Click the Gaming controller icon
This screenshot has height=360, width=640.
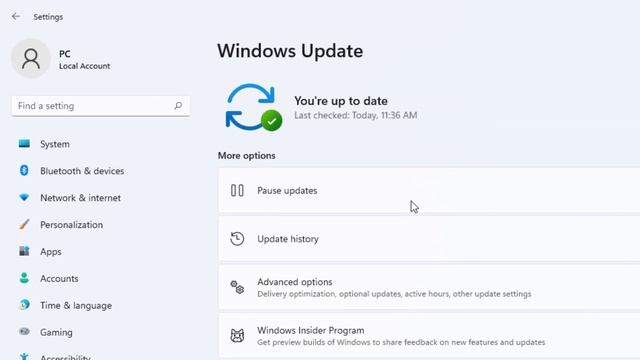click(24, 331)
